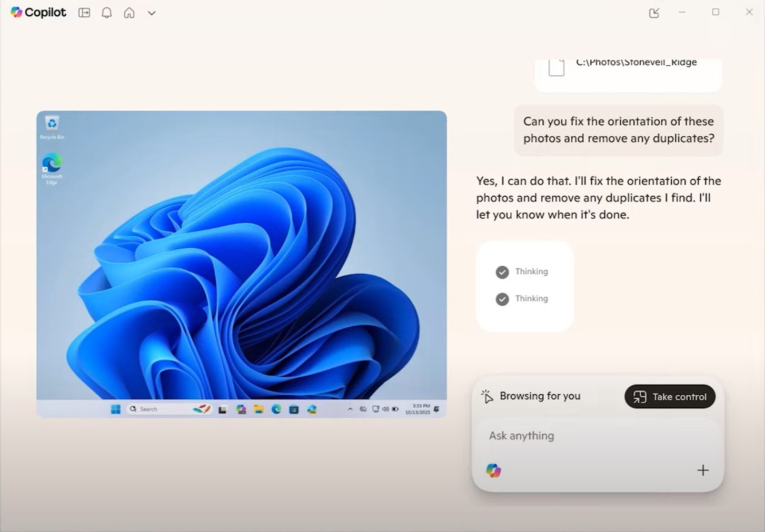Open the Copilot app on preview taskbar

tap(241, 409)
